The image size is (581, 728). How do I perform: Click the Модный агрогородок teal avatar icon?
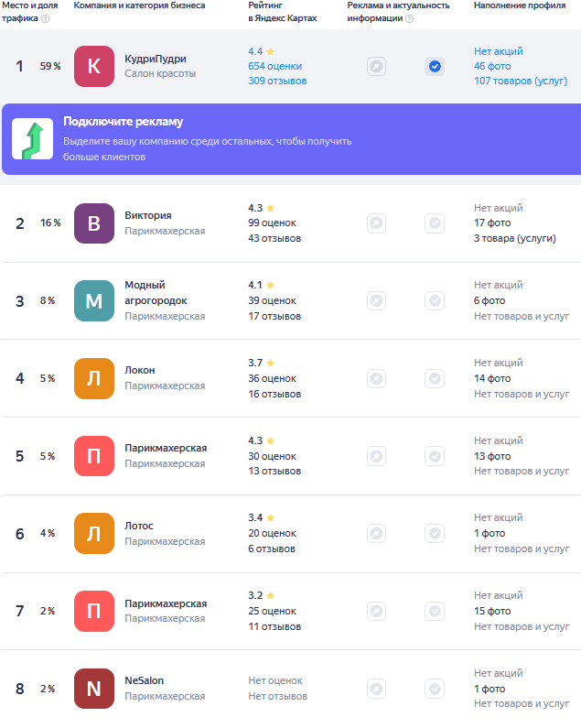(94, 301)
